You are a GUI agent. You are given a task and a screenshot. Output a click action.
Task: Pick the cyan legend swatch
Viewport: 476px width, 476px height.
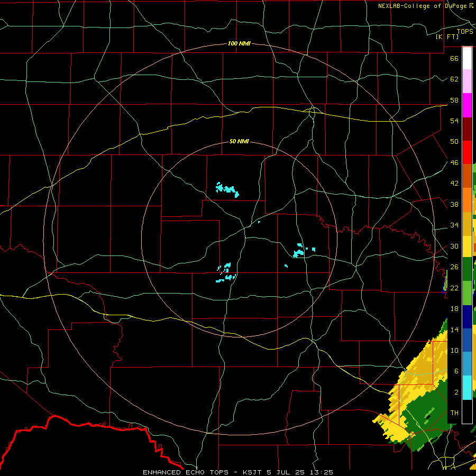(x=467, y=388)
